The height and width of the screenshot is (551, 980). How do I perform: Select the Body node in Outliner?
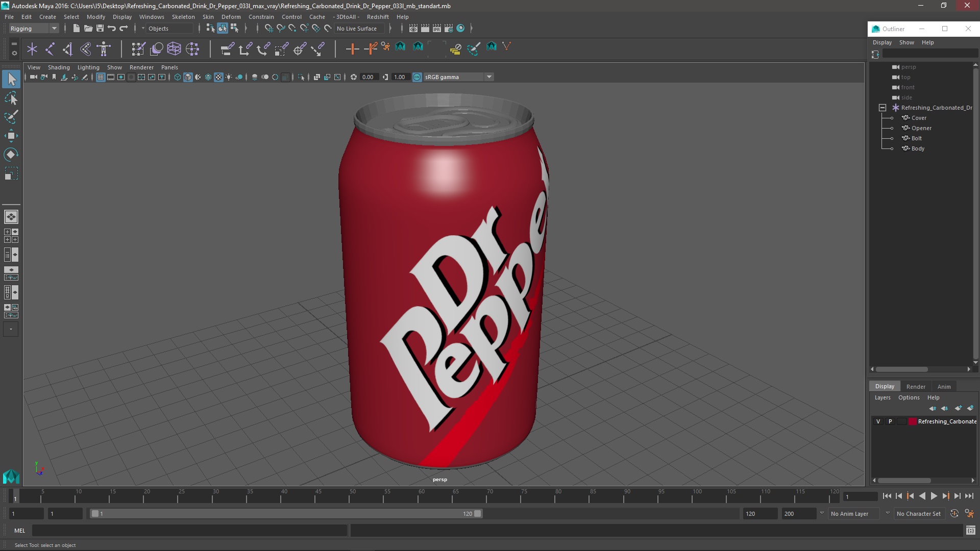coord(917,148)
